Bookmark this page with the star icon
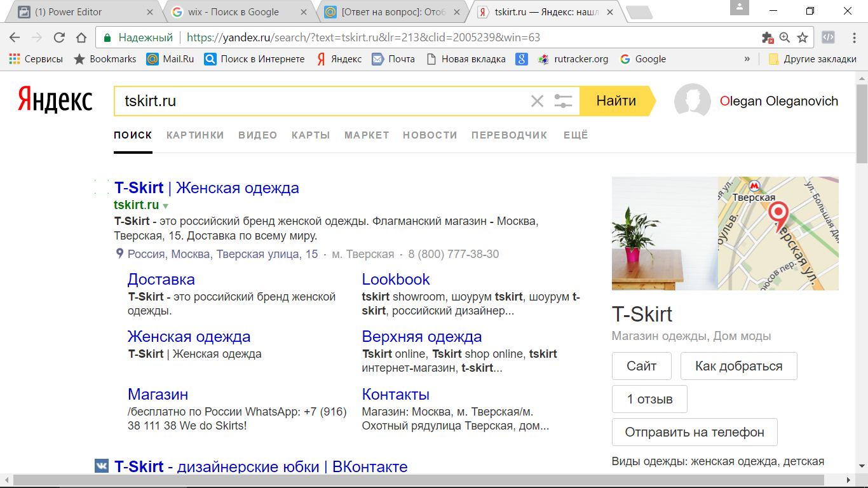 click(803, 37)
